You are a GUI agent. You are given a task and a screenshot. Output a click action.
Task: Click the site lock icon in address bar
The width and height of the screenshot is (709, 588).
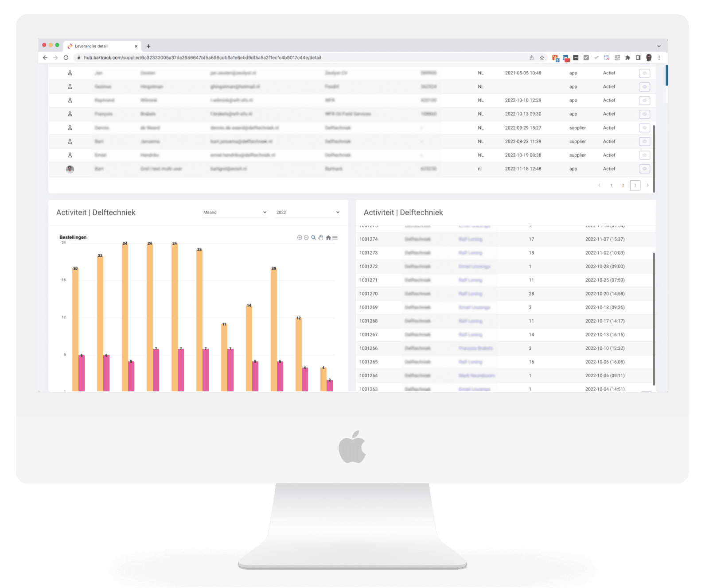79,58
